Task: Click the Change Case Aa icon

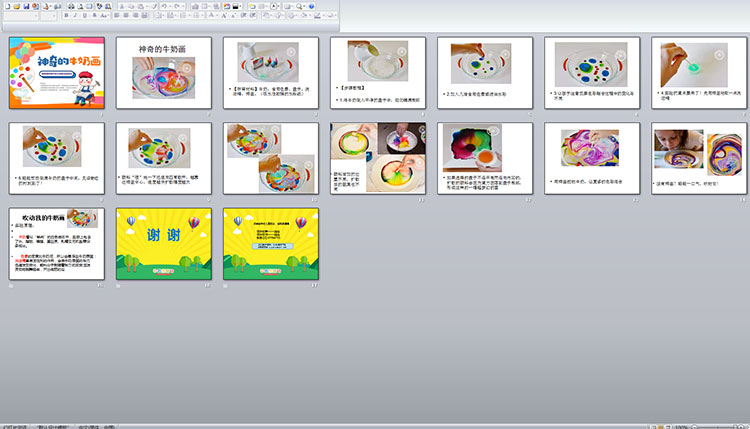Action: tap(104, 16)
